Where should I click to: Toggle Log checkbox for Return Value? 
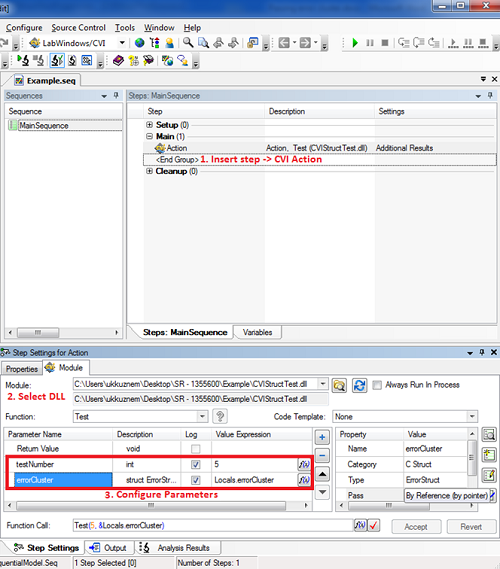point(196,449)
